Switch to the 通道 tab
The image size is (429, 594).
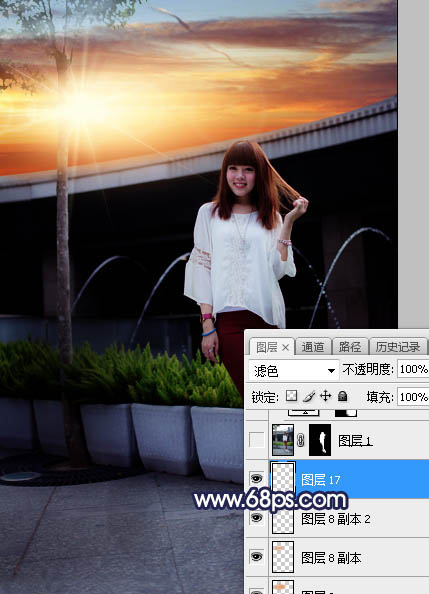pyautogui.click(x=313, y=347)
